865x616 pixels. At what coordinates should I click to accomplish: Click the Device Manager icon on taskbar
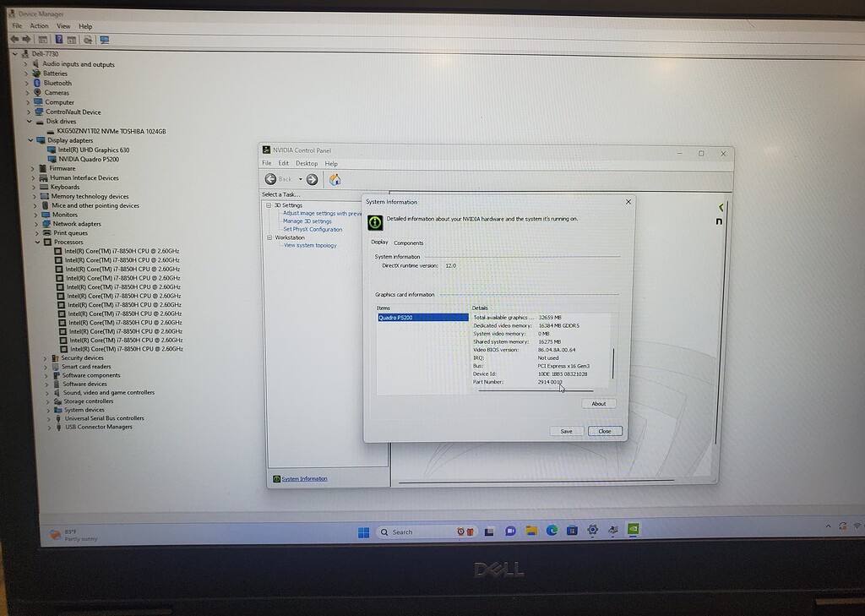click(x=613, y=530)
